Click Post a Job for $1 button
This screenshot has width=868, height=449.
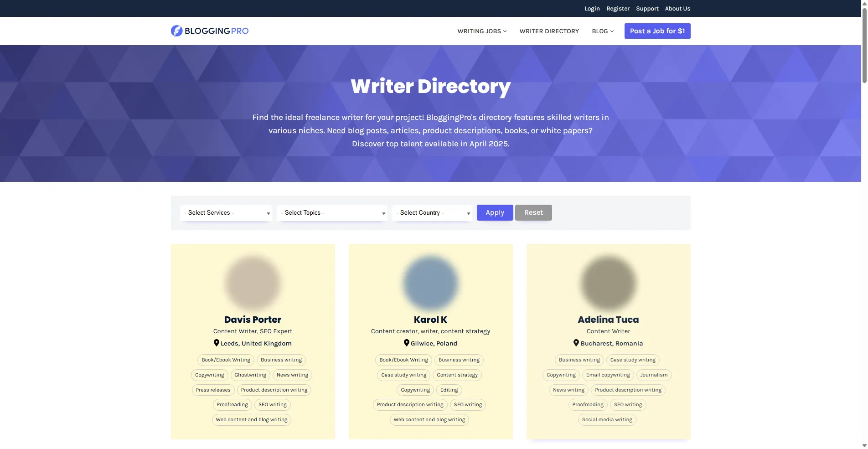pyautogui.click(x=657, y=31)
